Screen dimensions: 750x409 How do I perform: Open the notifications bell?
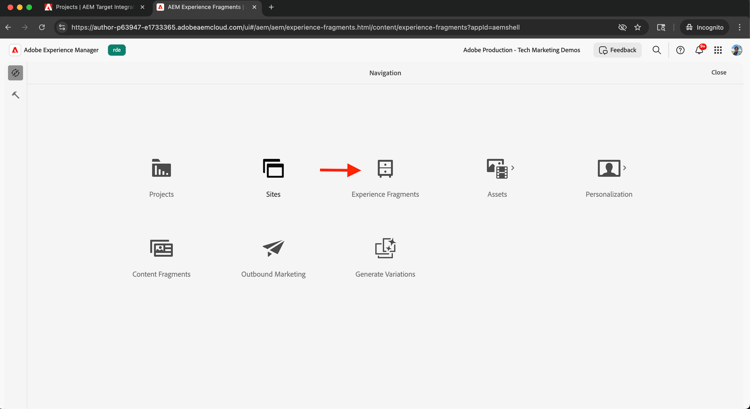click(699, 50)
